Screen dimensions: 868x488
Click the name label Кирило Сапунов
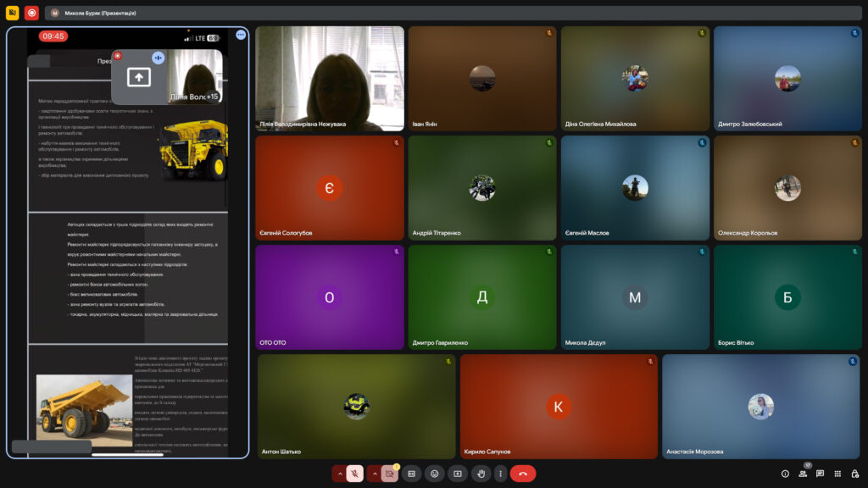coord(487,452)
